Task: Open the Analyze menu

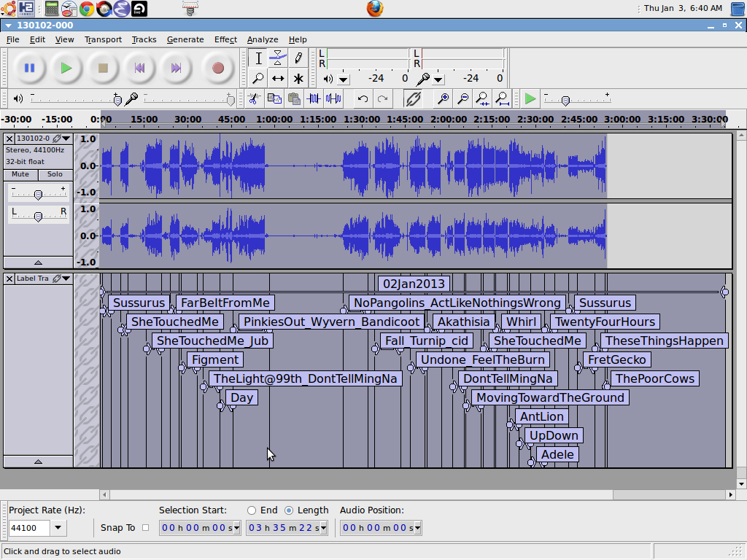Action: pos(262,39)
